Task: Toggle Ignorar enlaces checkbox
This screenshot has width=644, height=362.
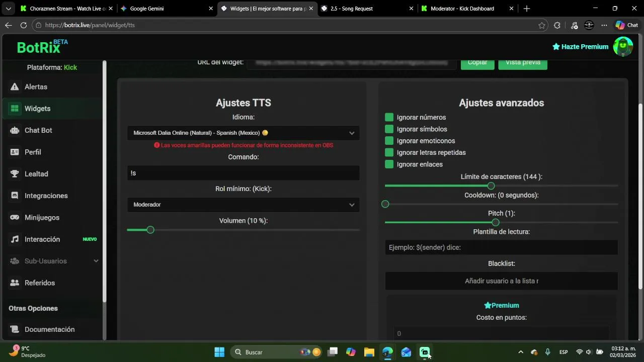Action: click(x=389, y=164)
